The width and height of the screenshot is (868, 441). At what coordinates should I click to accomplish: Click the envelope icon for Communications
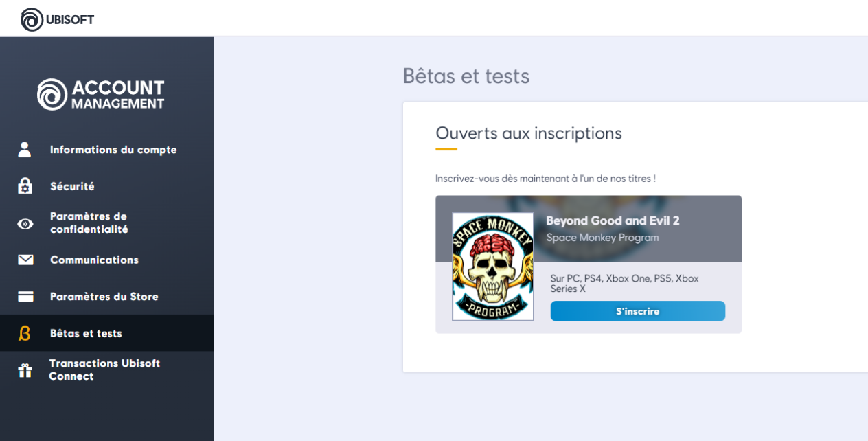[x=25, y=260]
